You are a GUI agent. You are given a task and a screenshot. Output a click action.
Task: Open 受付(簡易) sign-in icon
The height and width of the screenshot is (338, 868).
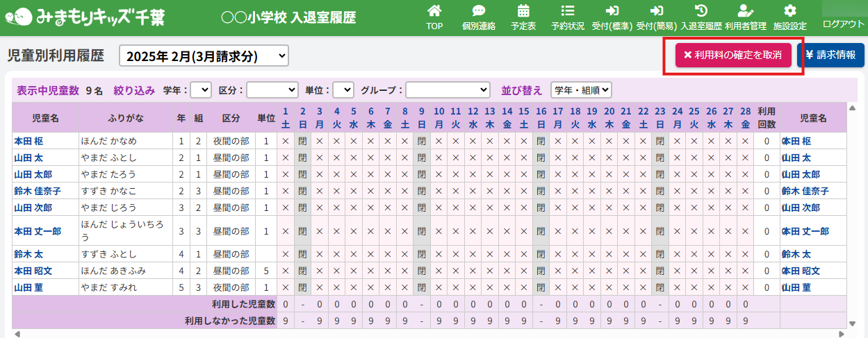pyautogui.click(x=656, y=12)
